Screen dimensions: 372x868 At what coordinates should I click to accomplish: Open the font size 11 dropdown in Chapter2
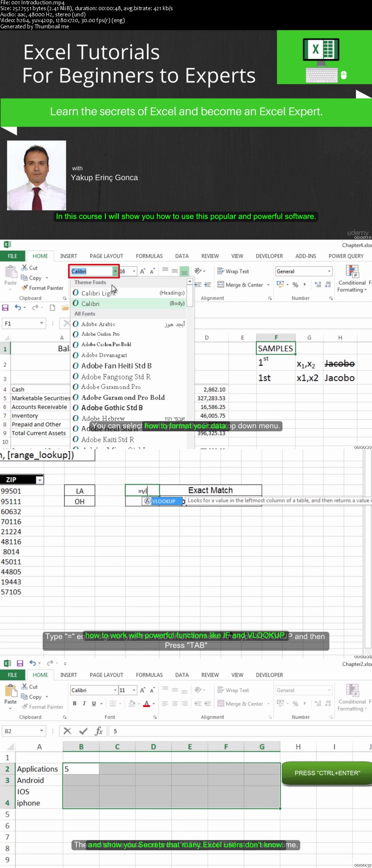tap(134, 690)
